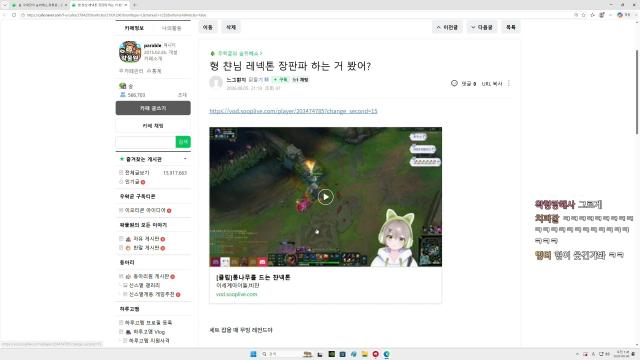Switch to the 나의활동 tab
This screenshot has width=640, height=360.
tap(171, 28)
